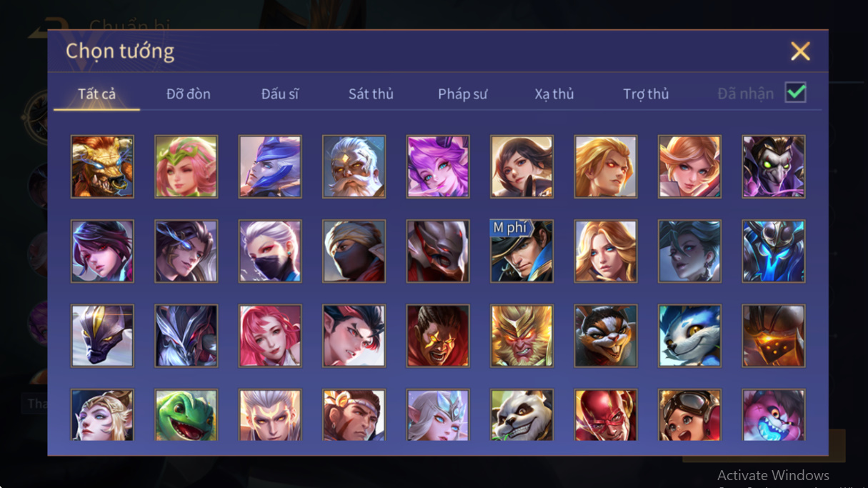This screenshot has height=488, width=868.
Task: Select the purple-haired girl hero portrait
Action: tap(438, 166)
